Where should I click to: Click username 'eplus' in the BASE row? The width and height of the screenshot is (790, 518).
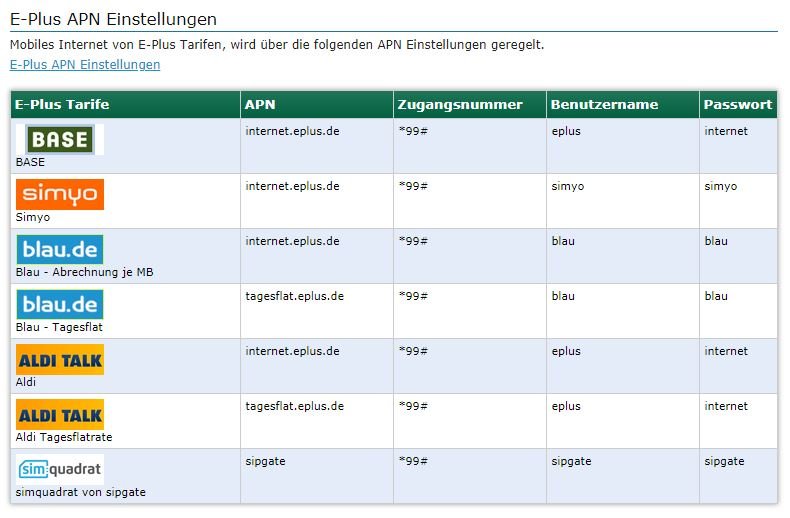(x=566, y=132)
